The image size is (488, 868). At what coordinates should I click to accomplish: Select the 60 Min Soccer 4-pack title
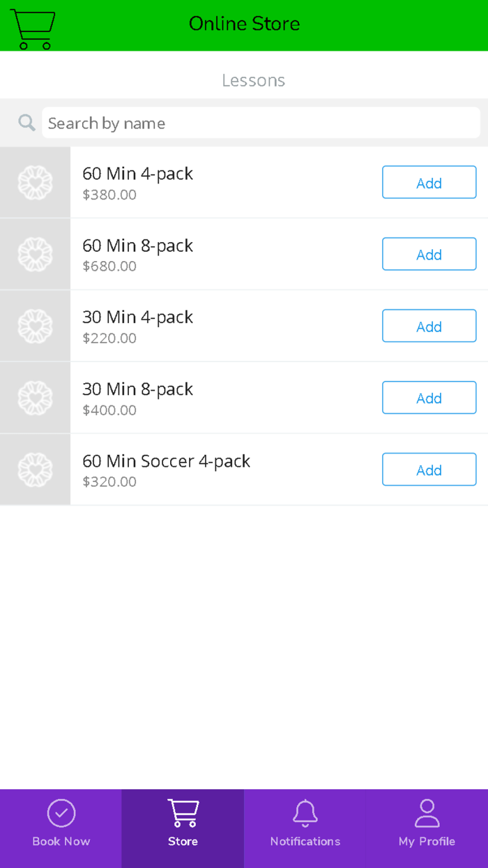166,461
